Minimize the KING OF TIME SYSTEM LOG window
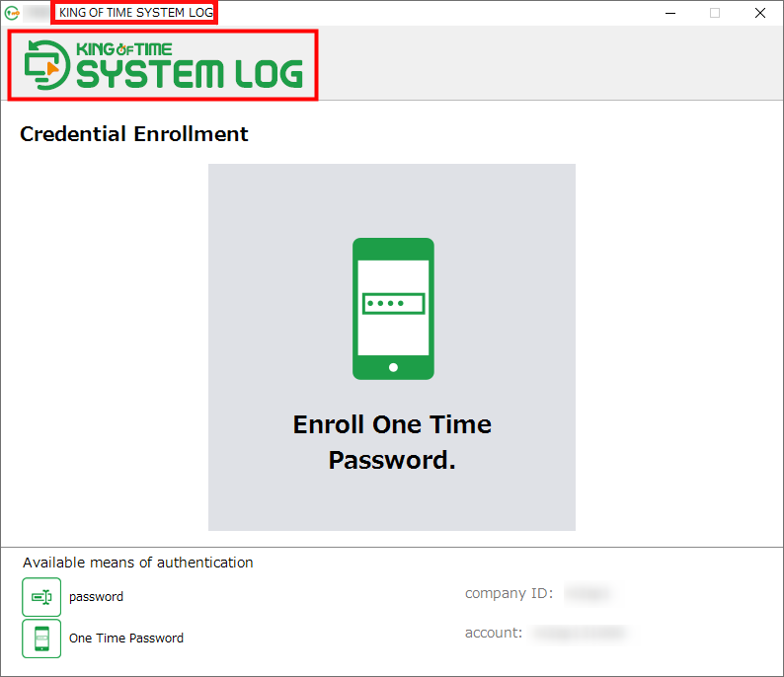Screen dimensions: 784x677 click(x=670, y=13)
